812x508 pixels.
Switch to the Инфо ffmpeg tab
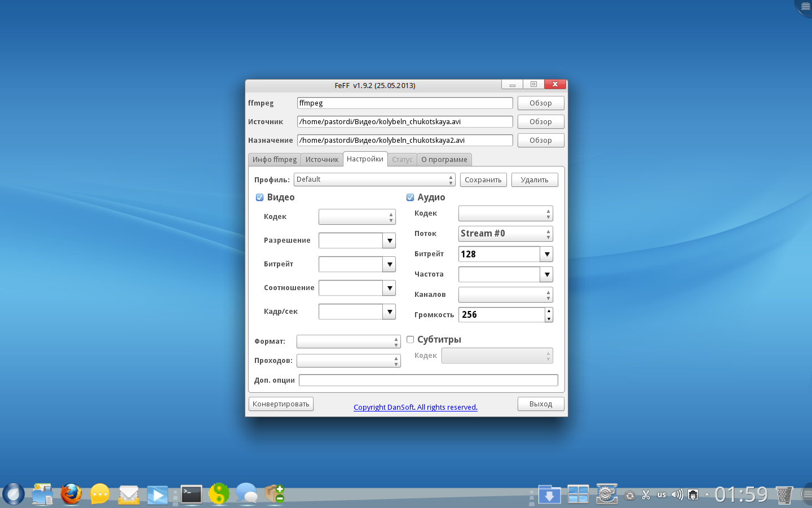[x=275, y=160]
